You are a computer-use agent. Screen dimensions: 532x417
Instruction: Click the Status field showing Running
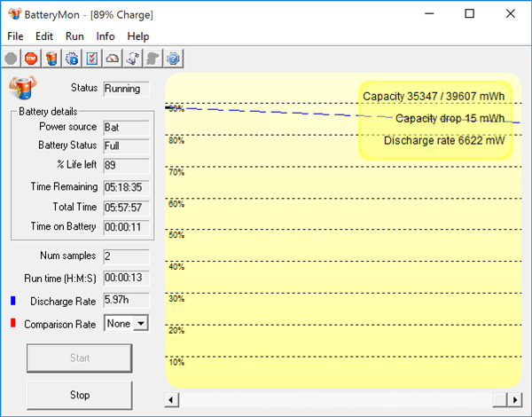(126, 89)
